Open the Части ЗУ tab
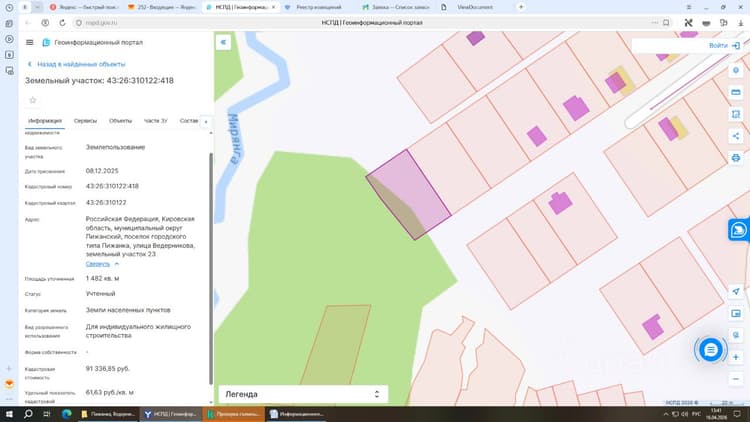The image size is (750, 422). pos(155,121)
